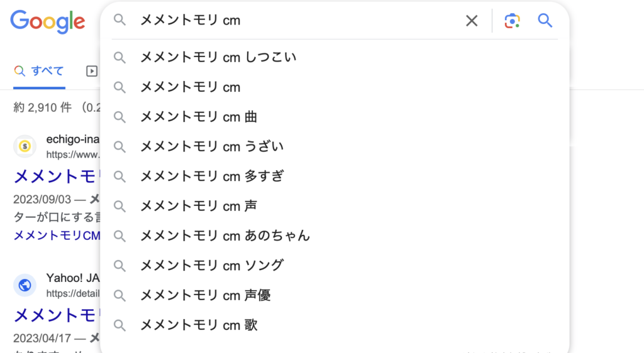Image resolution: width=644 pixels, height=353 pixels.
Task: Select suggestion メメントモリ cm 歌
Action: [x=198, y=325]
